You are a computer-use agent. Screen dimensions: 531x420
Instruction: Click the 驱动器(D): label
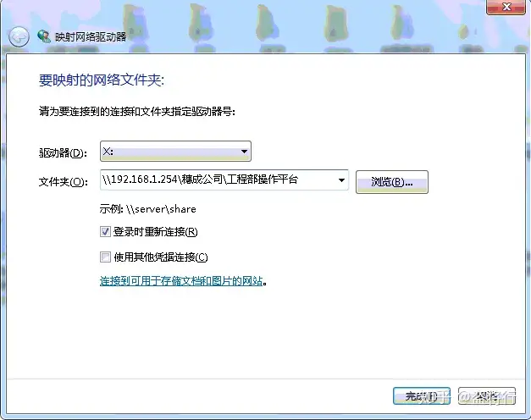(x=63, y=153)
